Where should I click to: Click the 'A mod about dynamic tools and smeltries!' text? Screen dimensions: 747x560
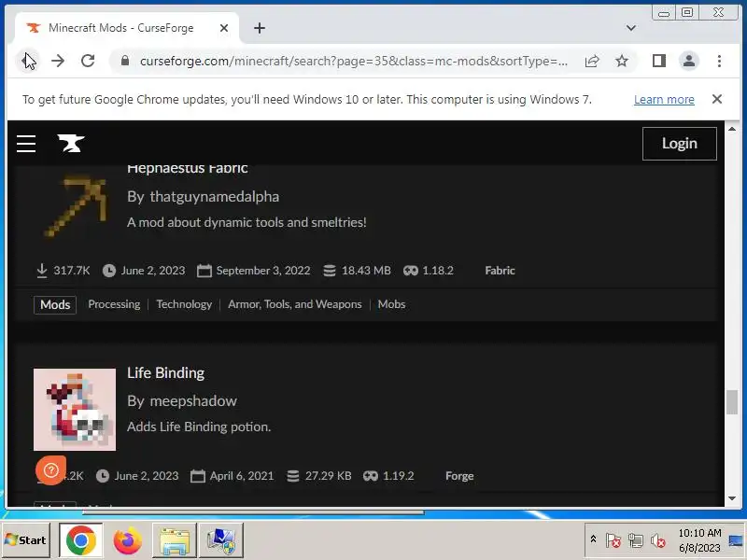pos(247,222)
